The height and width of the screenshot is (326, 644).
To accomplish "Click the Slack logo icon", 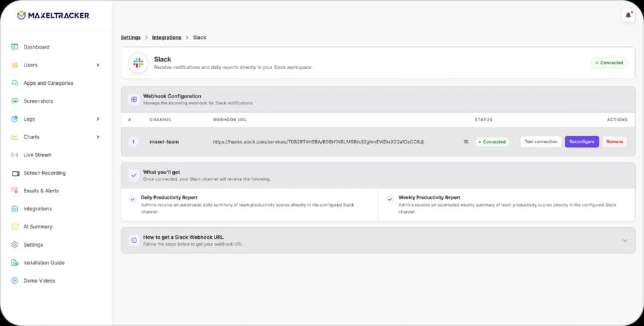I will [138, 63].
